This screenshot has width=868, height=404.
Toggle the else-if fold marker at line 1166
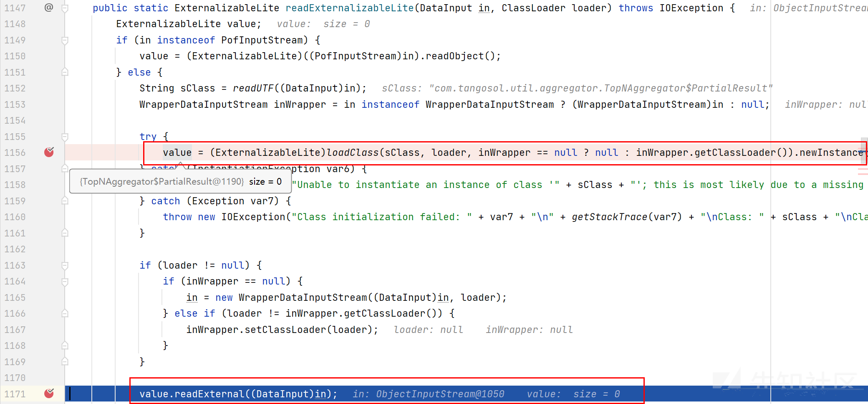[x=65, y=313]
